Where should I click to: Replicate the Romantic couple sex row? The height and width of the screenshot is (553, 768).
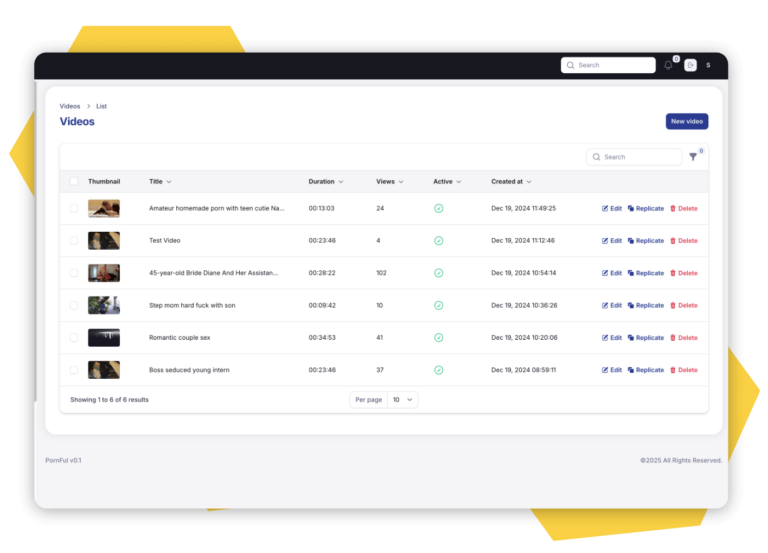[x=646, y=337]
